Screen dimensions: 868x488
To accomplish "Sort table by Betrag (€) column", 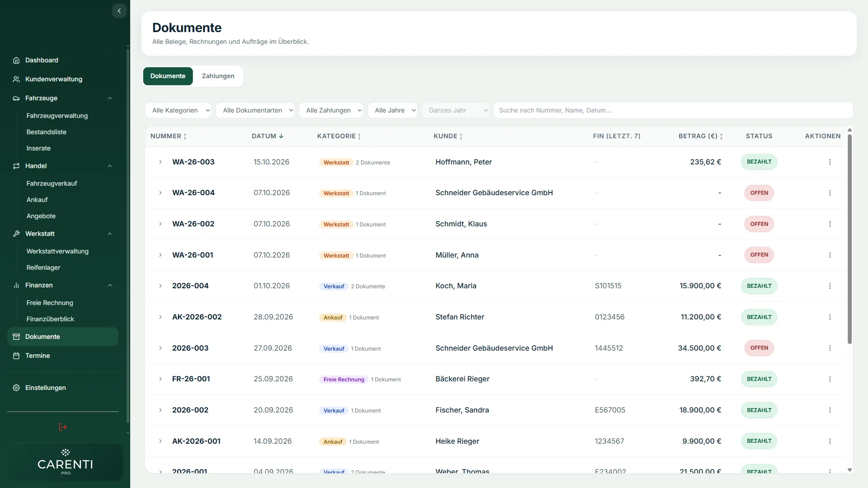I will tap(701, 136).
